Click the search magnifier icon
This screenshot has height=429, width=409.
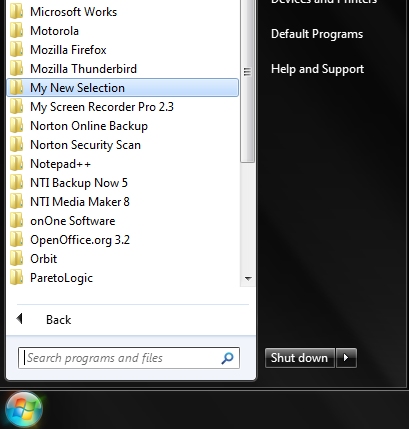point(227,358)
